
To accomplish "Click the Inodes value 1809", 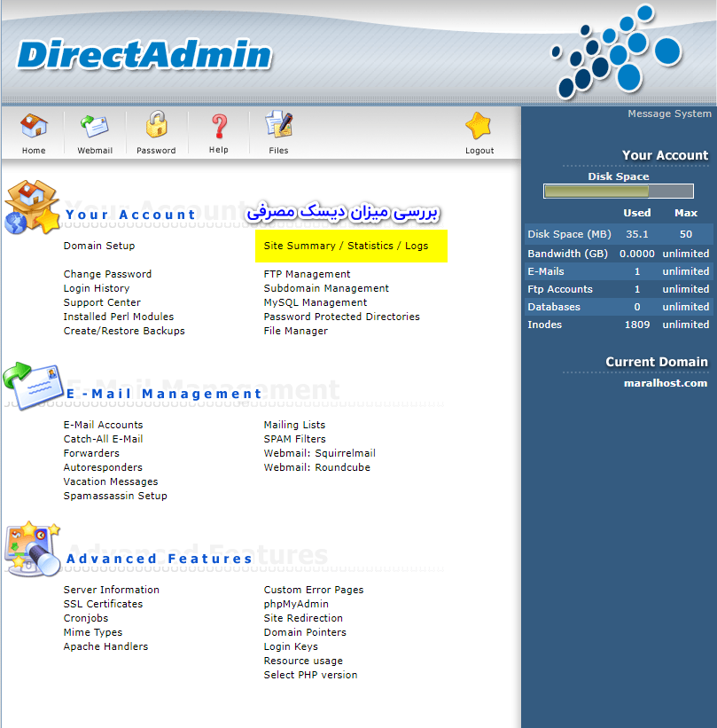I will click(637, 325).
